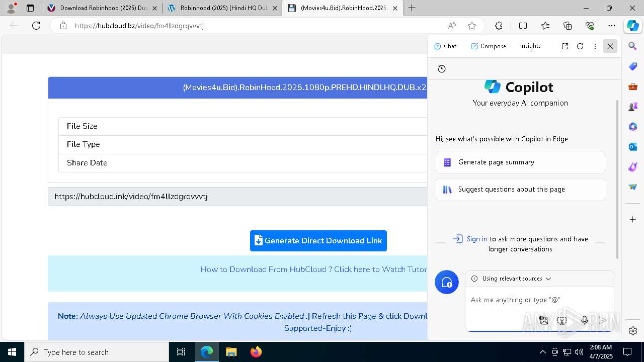
Task: Add this page to favorites star icon
Action: point(472,26)
